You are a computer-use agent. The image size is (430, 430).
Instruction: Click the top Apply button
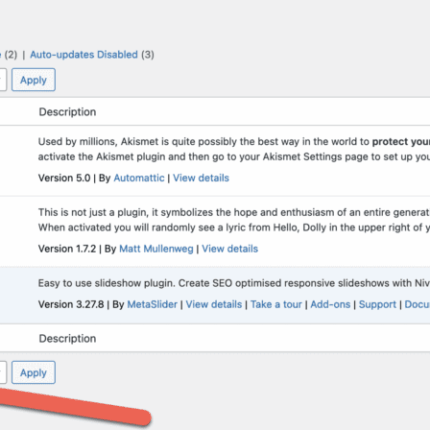(33, 80)
